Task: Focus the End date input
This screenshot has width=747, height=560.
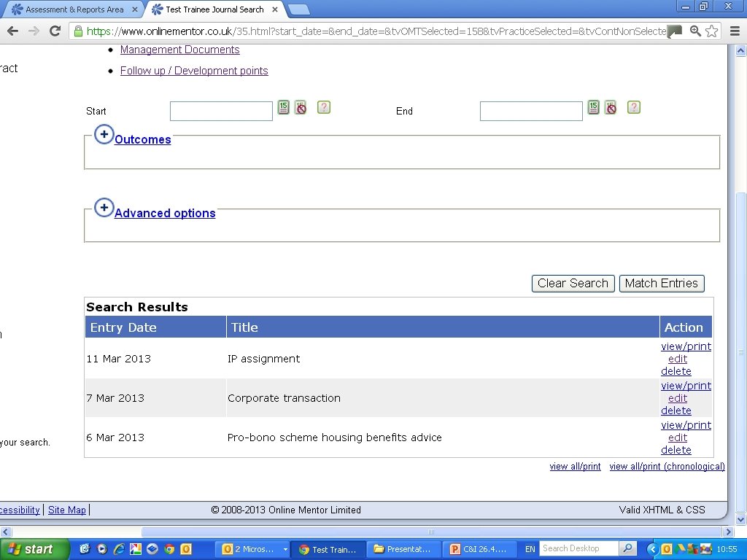Action: 531,111
